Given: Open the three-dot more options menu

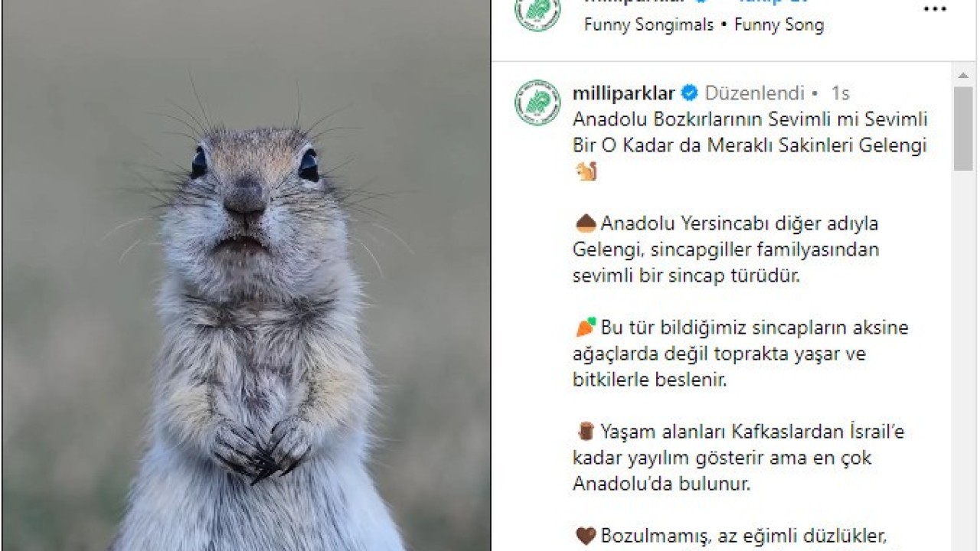Looking at the screenshot, I should pos(935,9).
